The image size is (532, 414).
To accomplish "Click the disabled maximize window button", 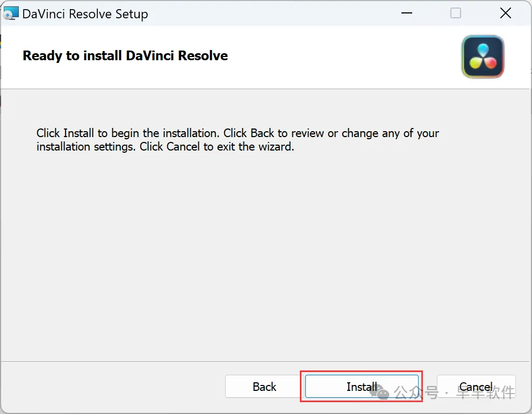I will coord(456,13).
